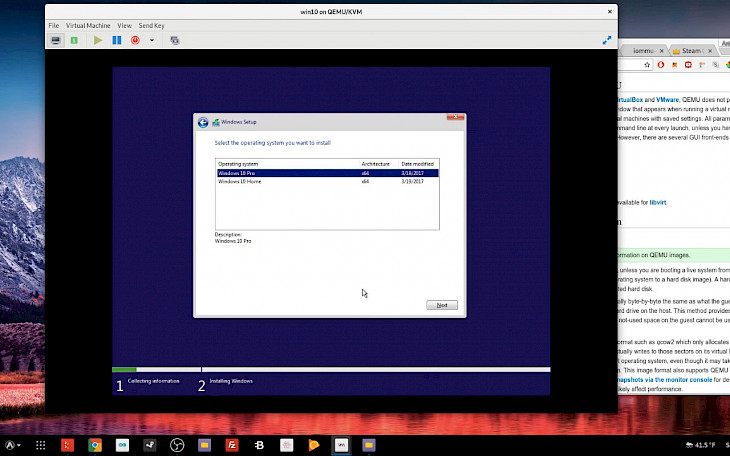Open the Send Key menu
The image size is (730, 456).
pyautogui.click(x=151, y=26)
